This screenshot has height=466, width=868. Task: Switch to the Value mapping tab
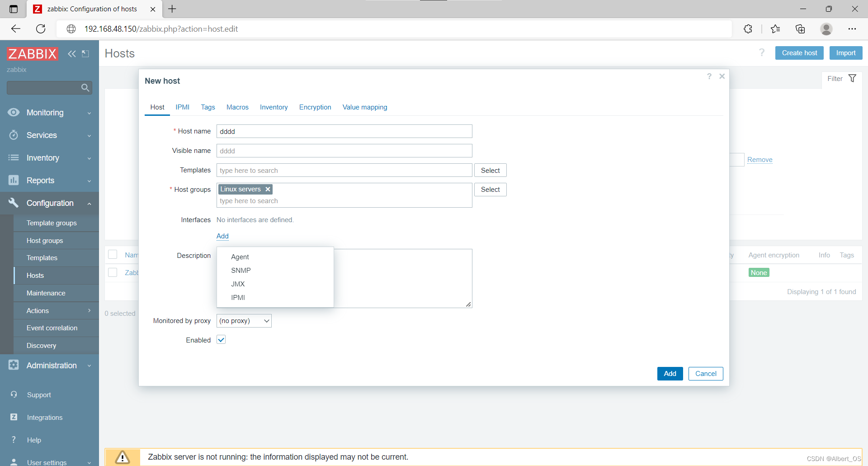pos(365,107)
